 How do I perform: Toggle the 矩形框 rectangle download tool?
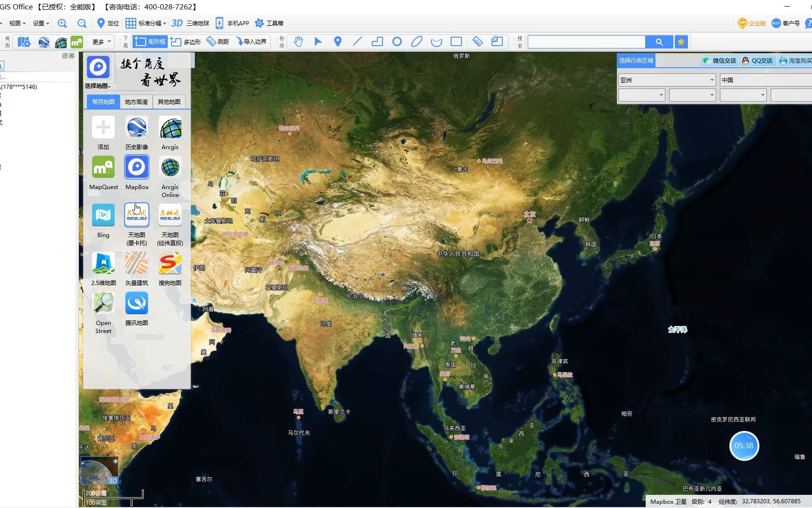click(150, 42)
